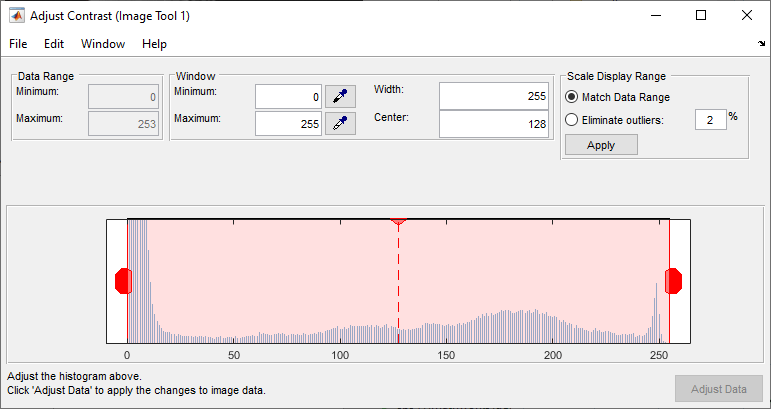Select the Eliminate outliers option

[x=572, y=120]
